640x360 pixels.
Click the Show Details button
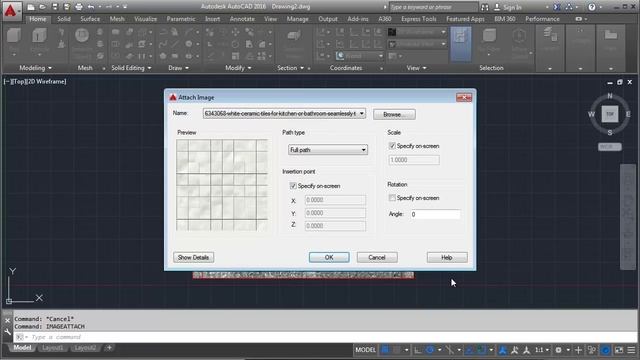(193, 257)
